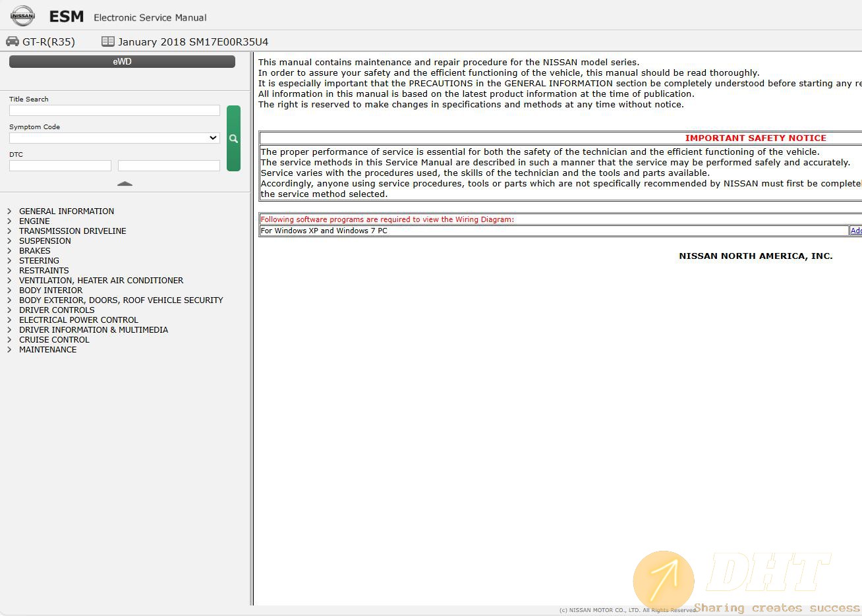The image size is (862, 616).
Task: Open CRUISE CONTROL section
Action: [x=54, y=339]
